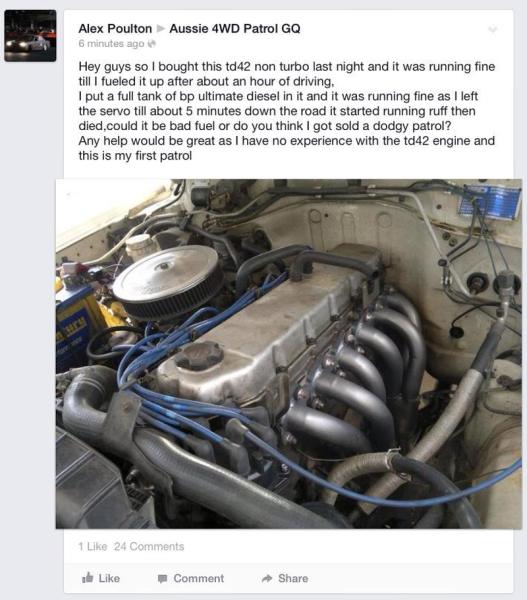Screen dimensions: 527x600
Task: Click the curved arrow Share icon
Action: tap(267, 578)
